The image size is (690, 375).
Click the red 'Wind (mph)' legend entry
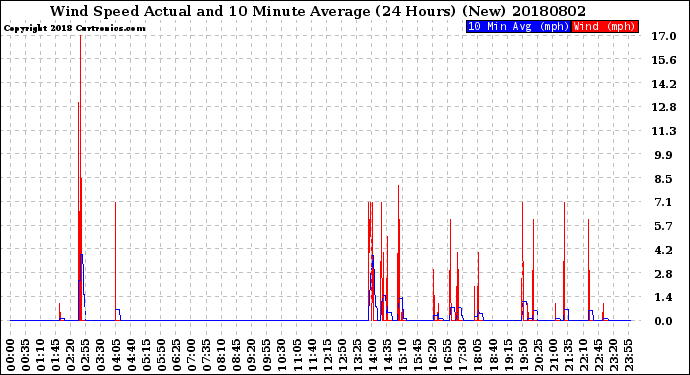pos(605,26)
